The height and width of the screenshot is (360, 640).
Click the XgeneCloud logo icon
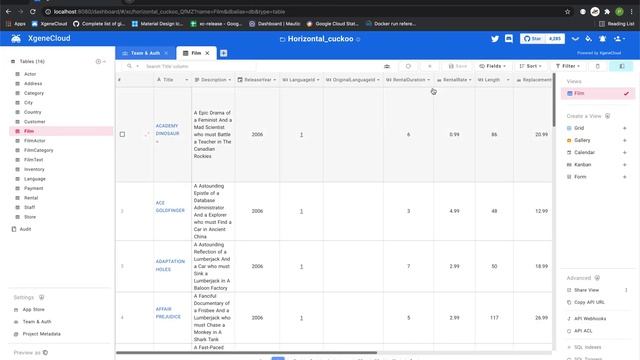tap(16, 39)
